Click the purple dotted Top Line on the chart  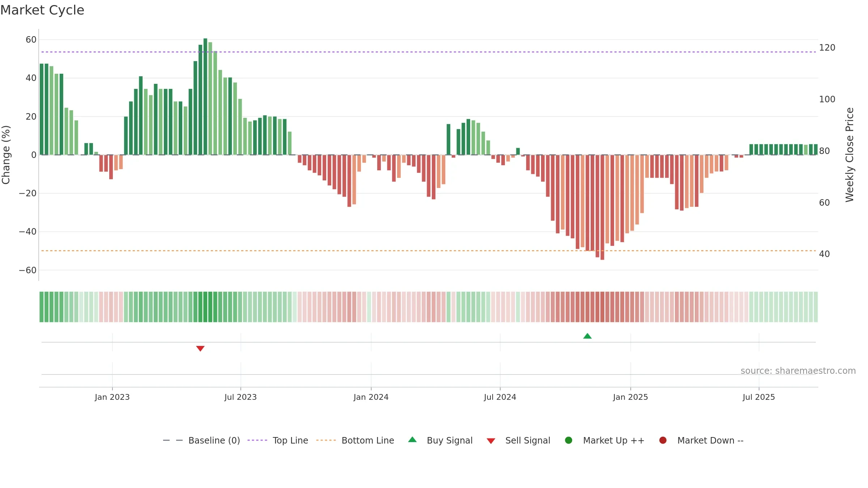(x=429, y=52)
